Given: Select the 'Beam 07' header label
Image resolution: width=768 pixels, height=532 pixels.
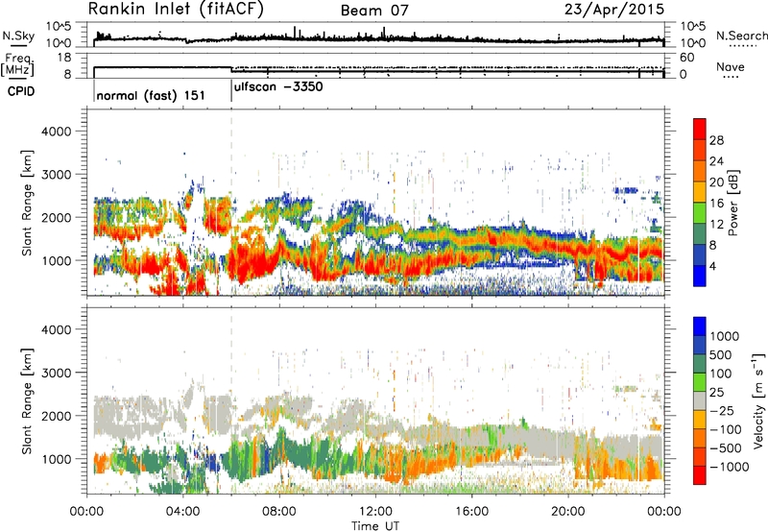Looking at the screenshot, I should pyautogui.click(x=374, y=11).
